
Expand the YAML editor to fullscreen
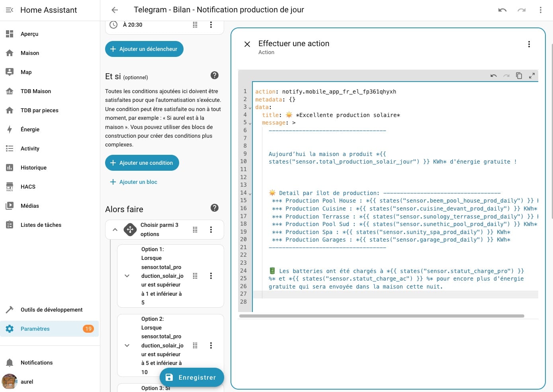click(x=532, y=76)
